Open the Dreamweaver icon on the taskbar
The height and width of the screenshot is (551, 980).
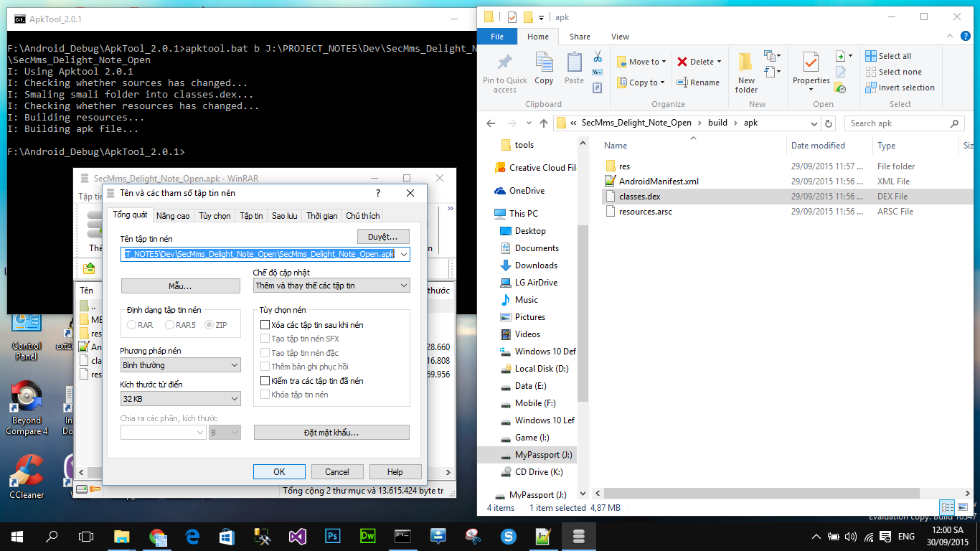coord(368,536)
